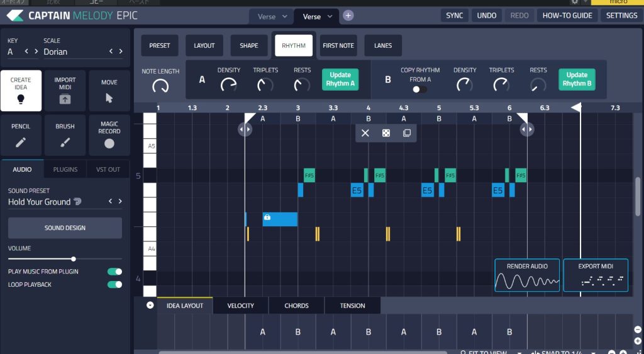
Task: Disable Loop Playback toggle
Action: [114, 285]
